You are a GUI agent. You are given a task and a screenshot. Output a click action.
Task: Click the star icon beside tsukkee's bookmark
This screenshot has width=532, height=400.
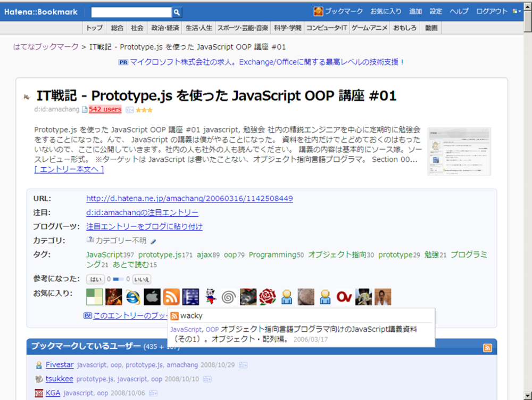coord(207,379)
